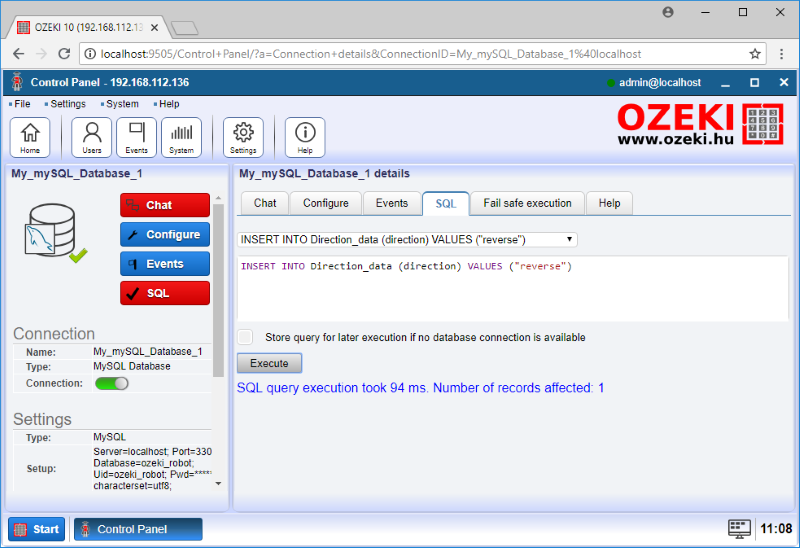Click the red Chat sidebar button

(165, 205)
